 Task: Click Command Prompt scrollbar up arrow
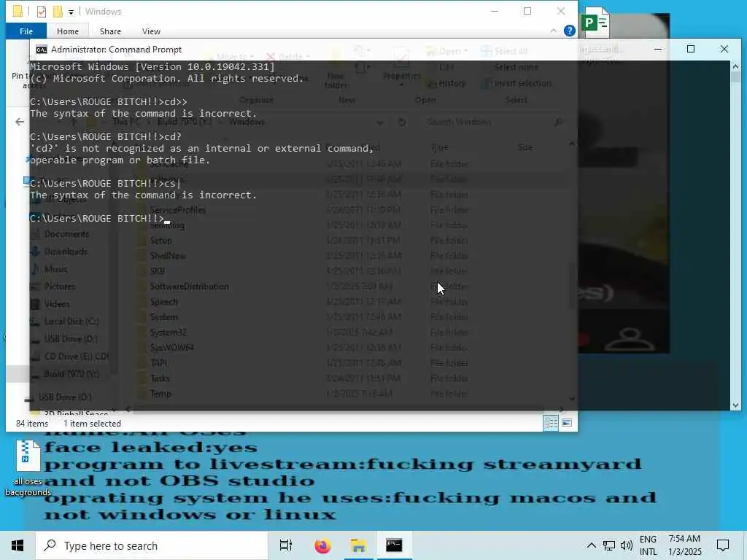point(735,65)
